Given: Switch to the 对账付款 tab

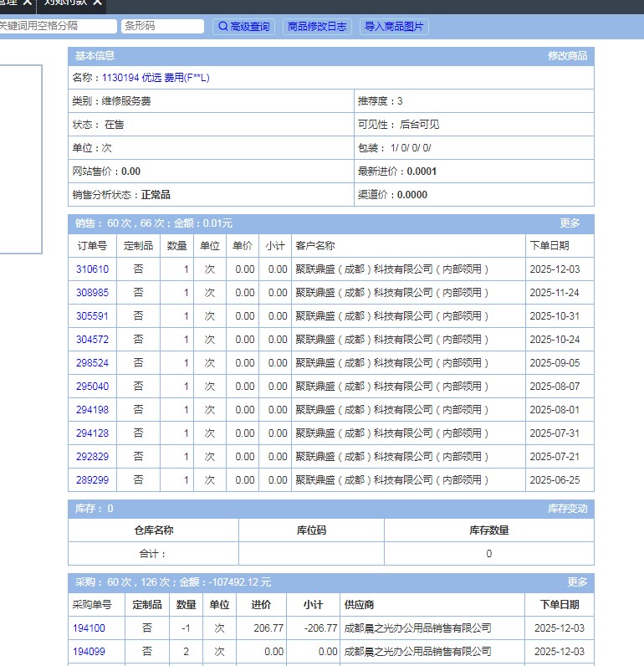Looking at the screenshot, I should 65,3.
